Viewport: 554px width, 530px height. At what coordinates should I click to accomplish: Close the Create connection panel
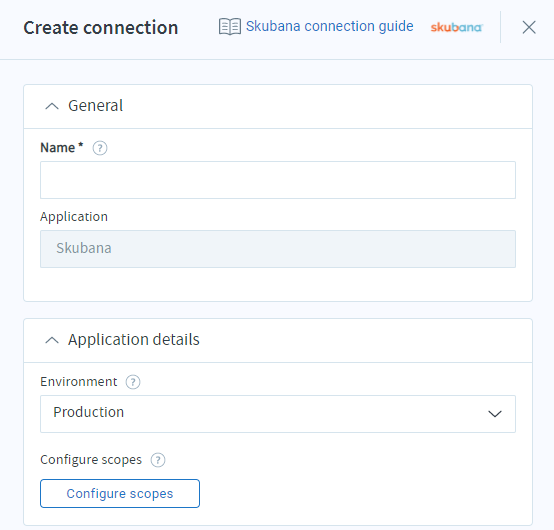click(529, 27)
